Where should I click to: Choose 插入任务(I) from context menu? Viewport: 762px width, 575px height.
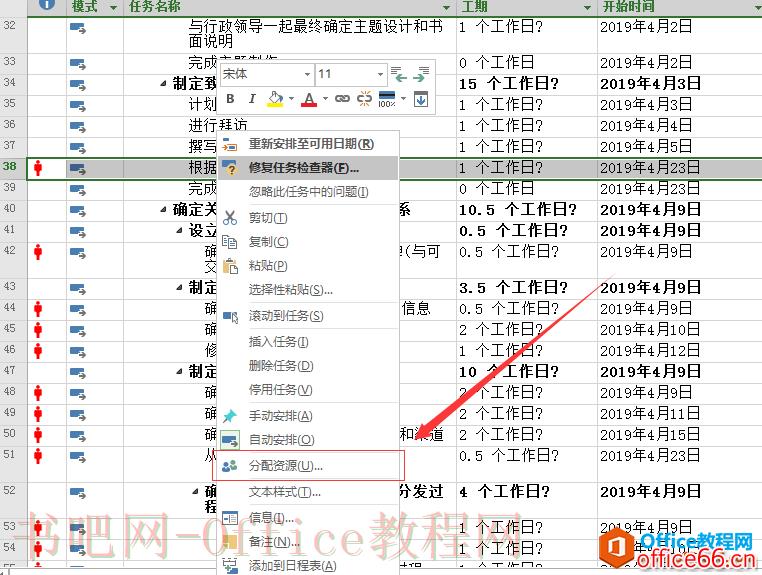click(x=308, y=342)
